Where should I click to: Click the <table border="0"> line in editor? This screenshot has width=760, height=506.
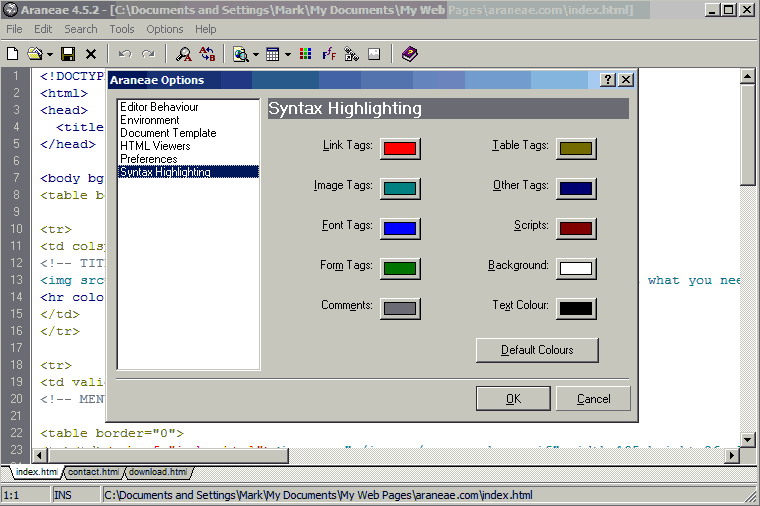tap(112, 433)
